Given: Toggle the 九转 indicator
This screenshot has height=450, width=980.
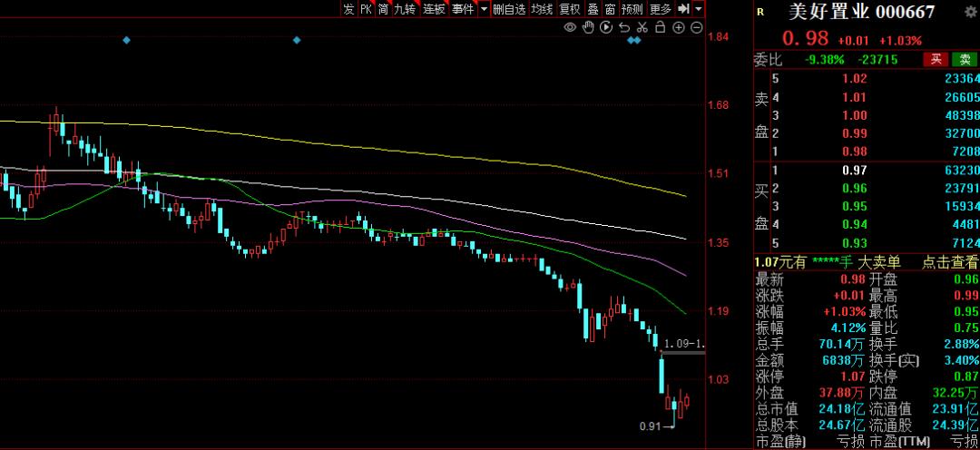Looking at the screenshot, I should coord(405,9).
